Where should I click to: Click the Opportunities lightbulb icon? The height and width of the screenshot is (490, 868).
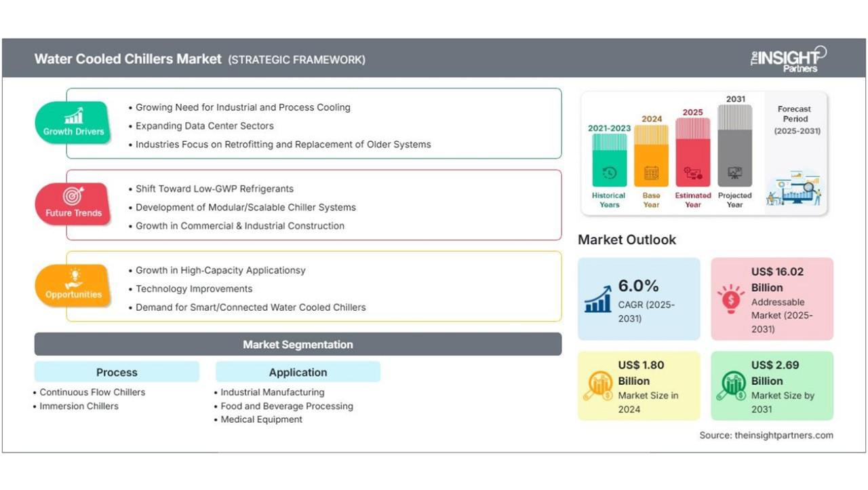(73, 278)
